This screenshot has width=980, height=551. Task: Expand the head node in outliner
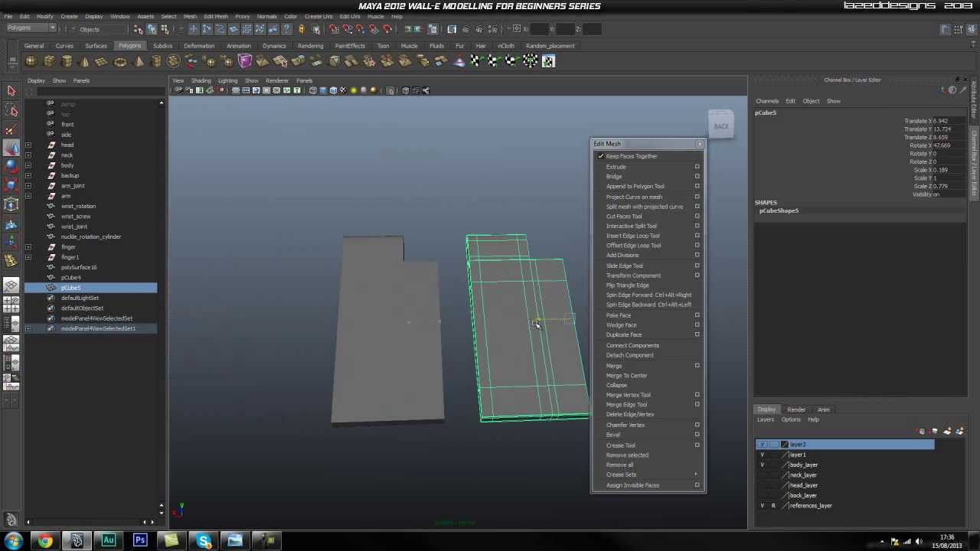28,145
